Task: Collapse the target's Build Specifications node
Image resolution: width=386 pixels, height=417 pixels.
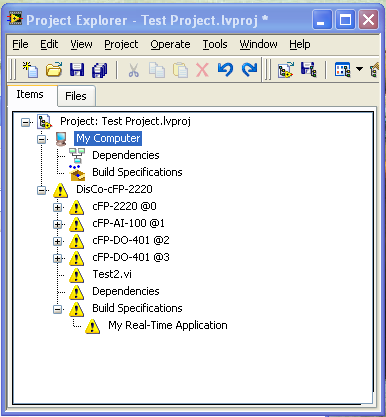Action: (x=57, y=309)
